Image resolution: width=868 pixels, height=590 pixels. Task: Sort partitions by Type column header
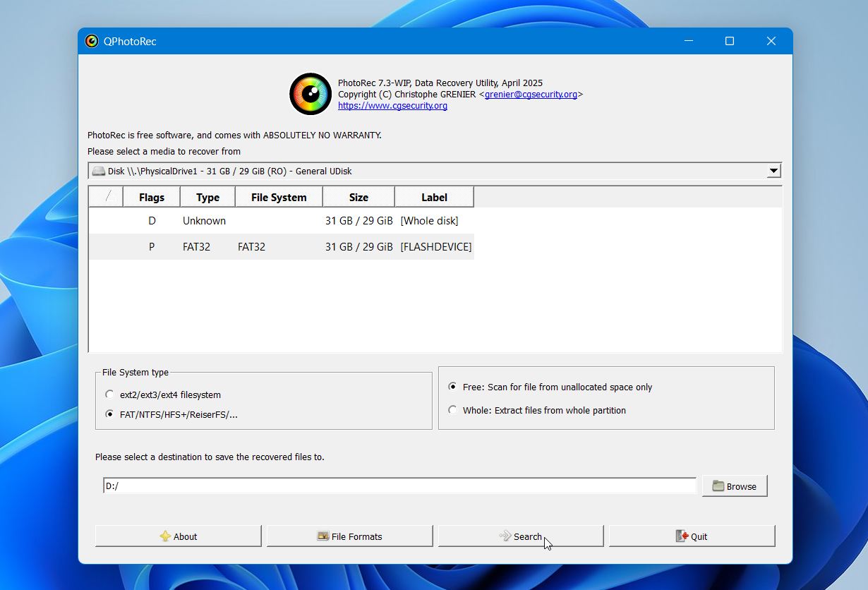207,198
